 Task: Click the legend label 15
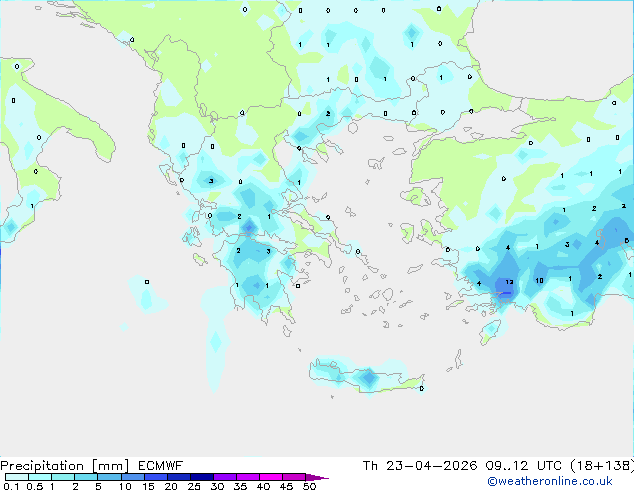click(148, 486)
